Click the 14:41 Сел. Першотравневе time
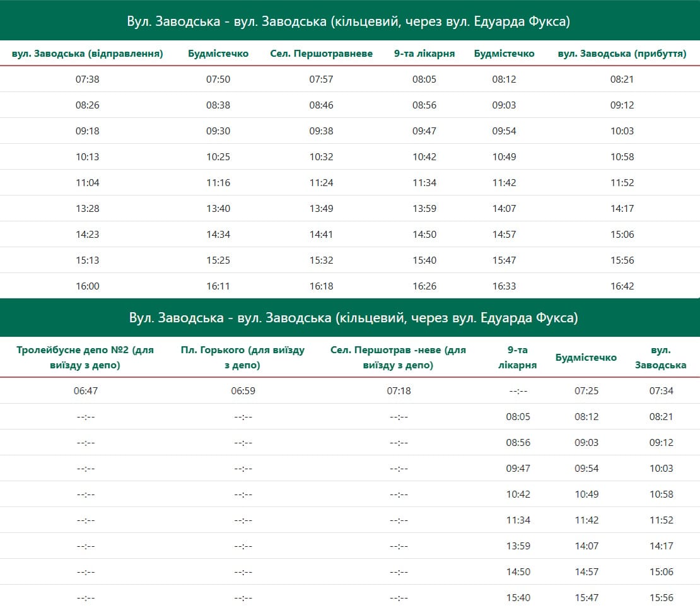 click(x=321, y=235)
